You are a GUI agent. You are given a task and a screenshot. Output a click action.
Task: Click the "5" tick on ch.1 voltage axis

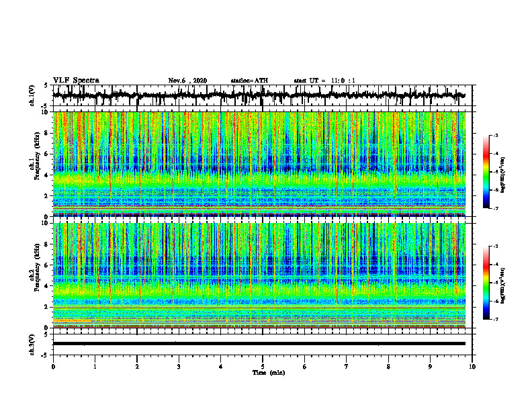(x=46, y=85)
